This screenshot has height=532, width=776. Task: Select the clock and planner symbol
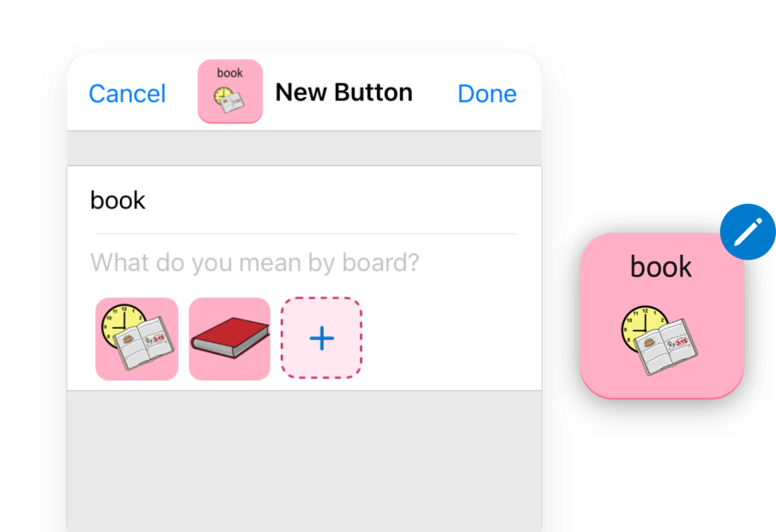(137, 339)
